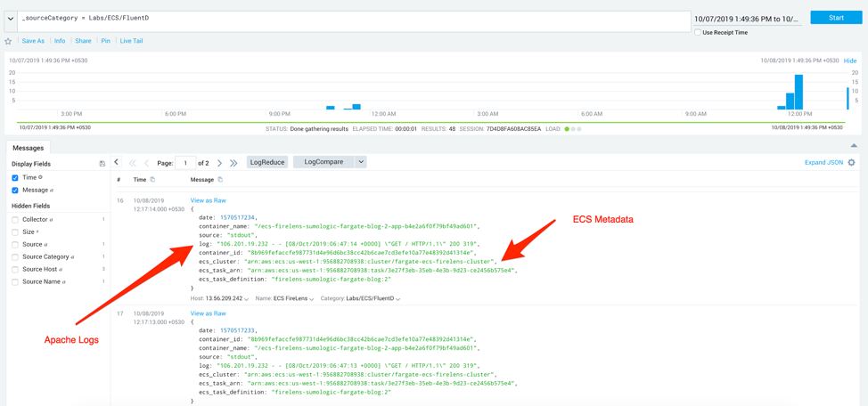868x406 pixels.
Task: Open Live Tail
Action: (131, 41)
